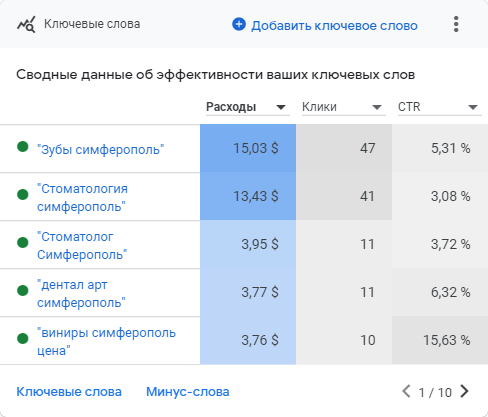Go to previous page with left arrow

406,391
